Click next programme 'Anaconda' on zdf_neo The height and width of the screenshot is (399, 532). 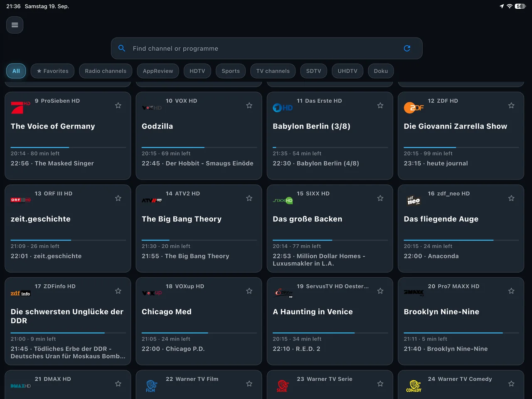[x=431, y=256]
